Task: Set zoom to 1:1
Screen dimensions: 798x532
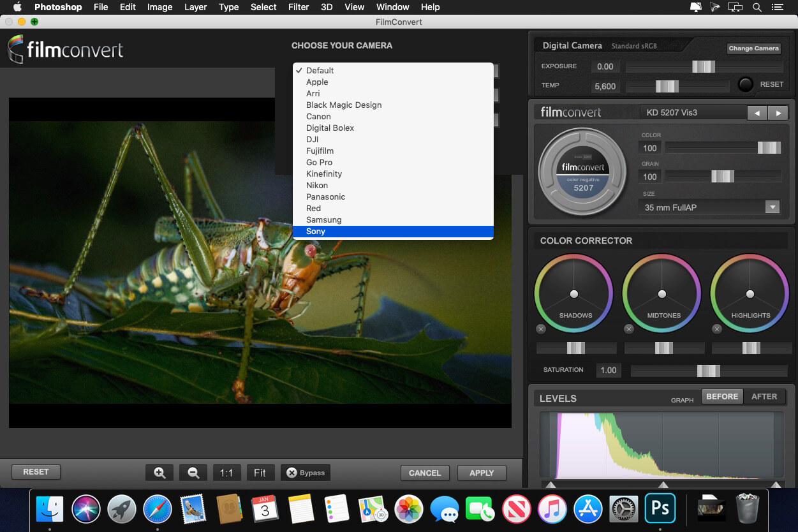Action: coord(226,473)
